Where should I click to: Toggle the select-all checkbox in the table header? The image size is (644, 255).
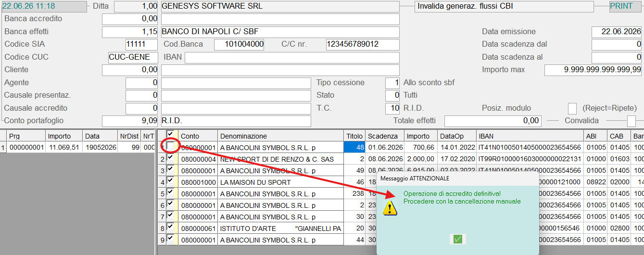click(170, 134)
